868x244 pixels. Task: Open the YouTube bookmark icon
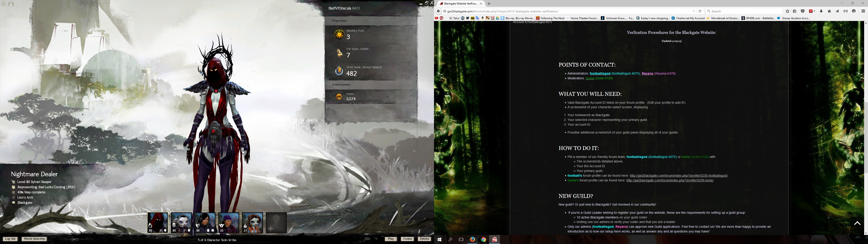[x=436, y=18]
